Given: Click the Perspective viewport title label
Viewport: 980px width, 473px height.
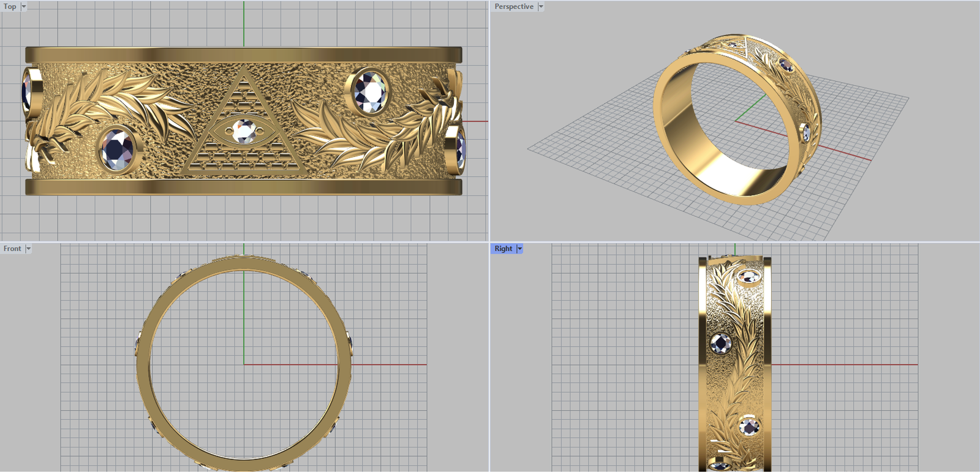Looking at the screenshot, I should coord(513,7).
